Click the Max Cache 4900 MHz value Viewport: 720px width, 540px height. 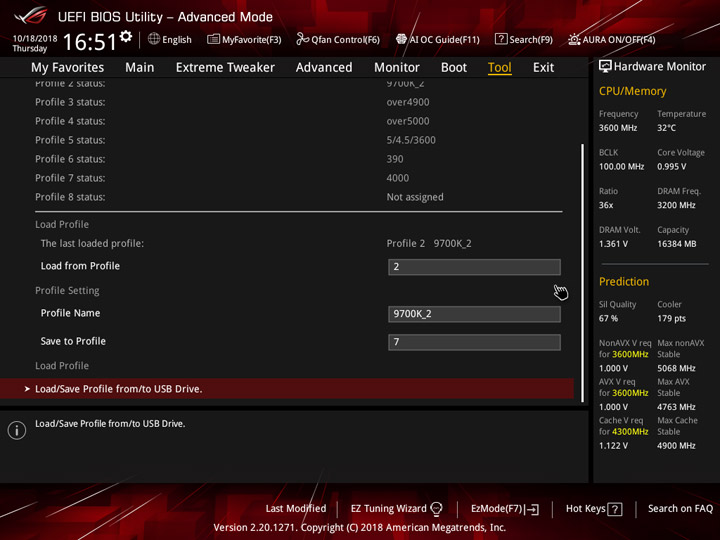[676, 446]
